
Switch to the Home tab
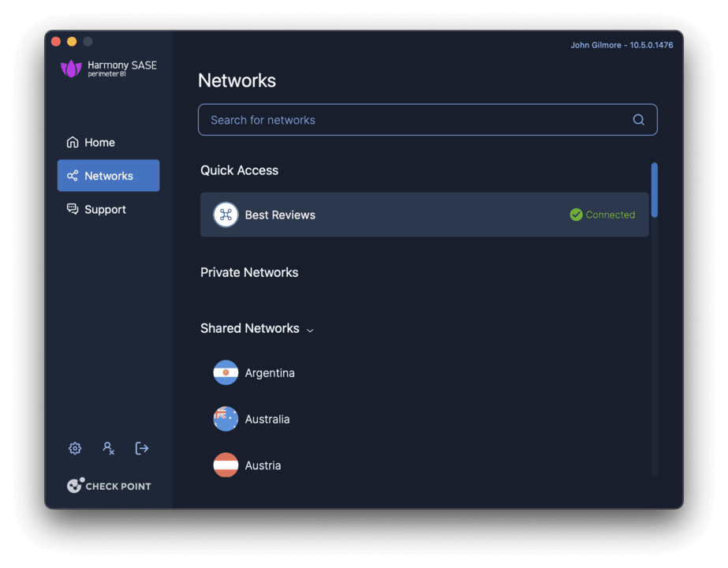click(98, 142)
